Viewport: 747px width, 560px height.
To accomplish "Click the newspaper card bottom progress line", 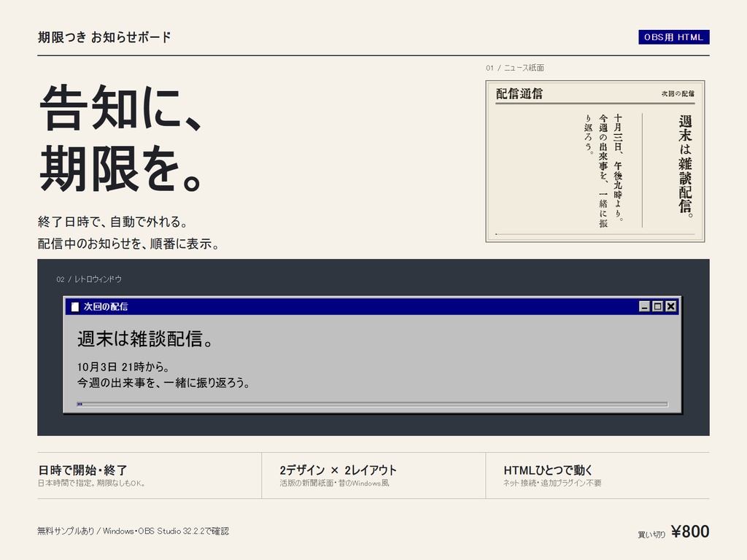I will (595, 234).
